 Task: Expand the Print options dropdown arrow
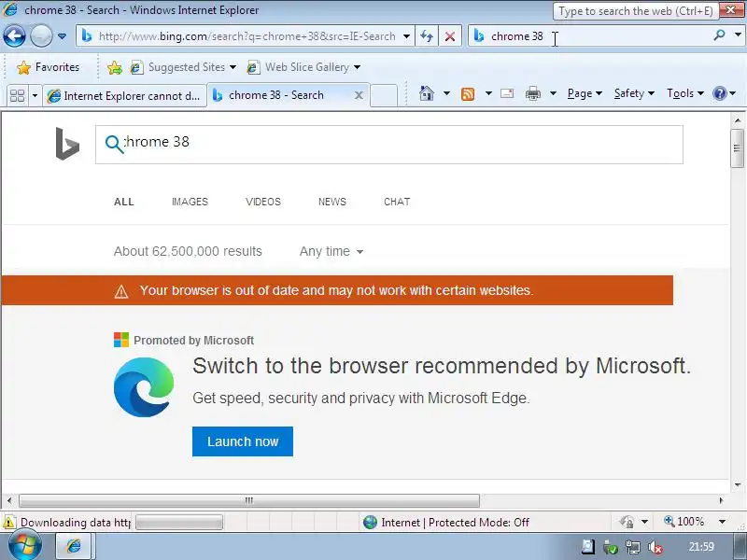tap(553, 93)
